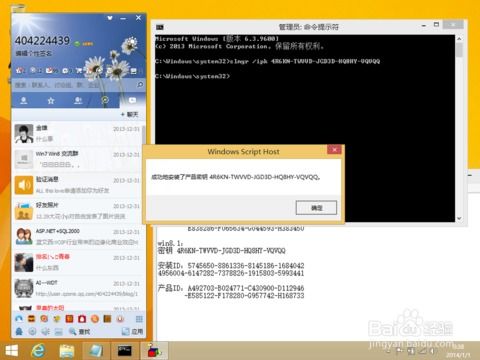480x360 pixels.
Task: Click the "win8.1:" line in the Notepad window
Action: [170, 243]
